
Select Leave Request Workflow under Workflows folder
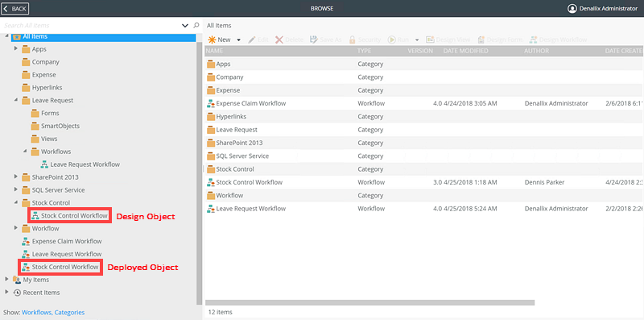[x=80, y=164]
